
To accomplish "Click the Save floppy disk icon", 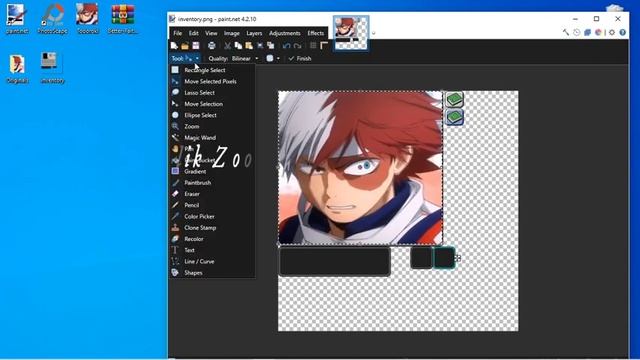I will [196, 46].
